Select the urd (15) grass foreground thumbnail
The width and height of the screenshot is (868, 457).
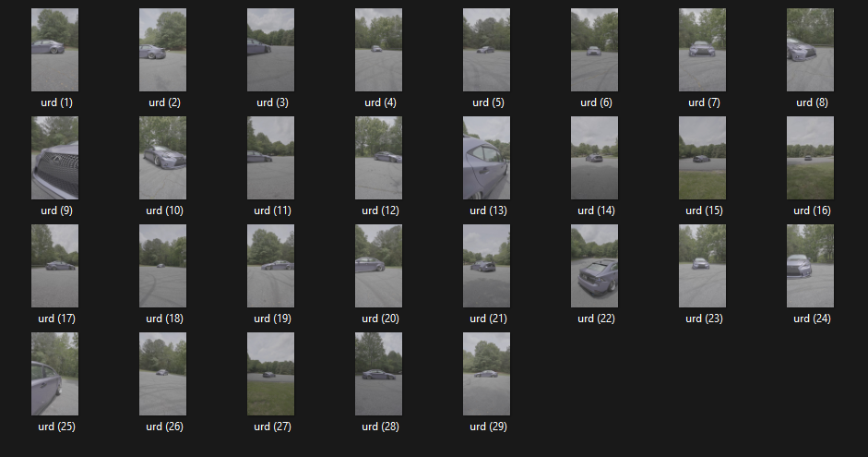[x=703, y=158]
